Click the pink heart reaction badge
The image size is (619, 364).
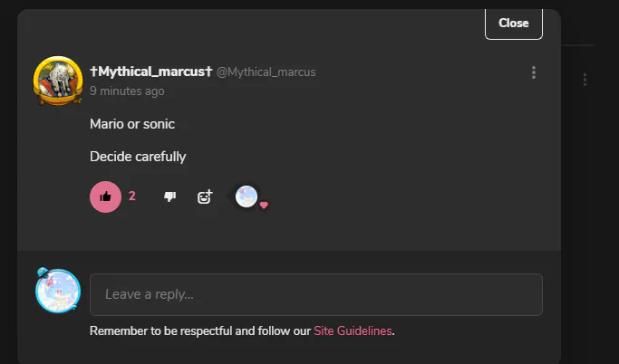[264, 206]
